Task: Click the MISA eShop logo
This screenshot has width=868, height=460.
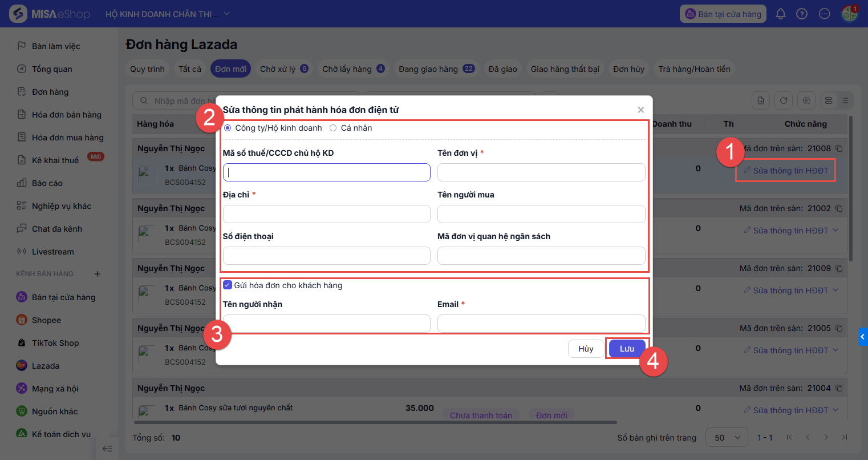Action: click(x=50, y=14)
